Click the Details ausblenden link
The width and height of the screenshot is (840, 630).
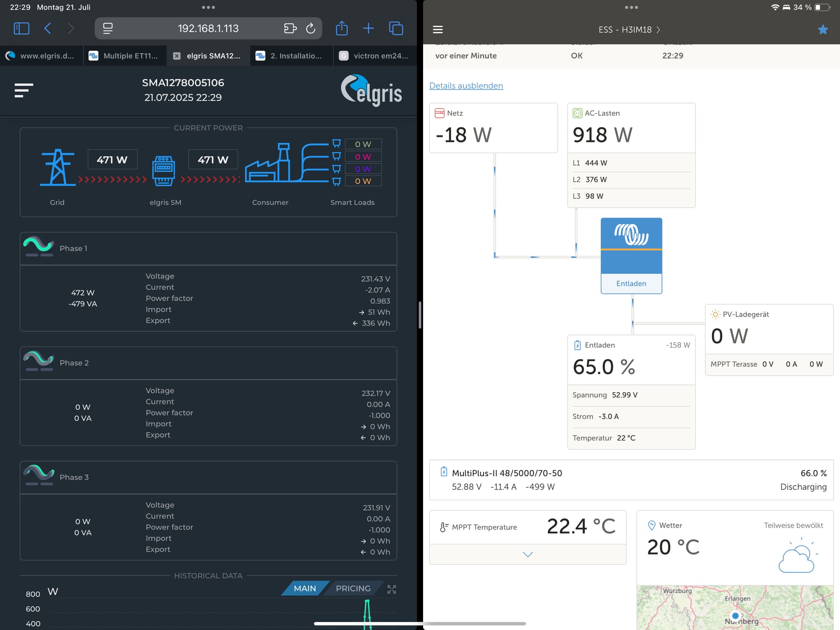tap(466, 86)
